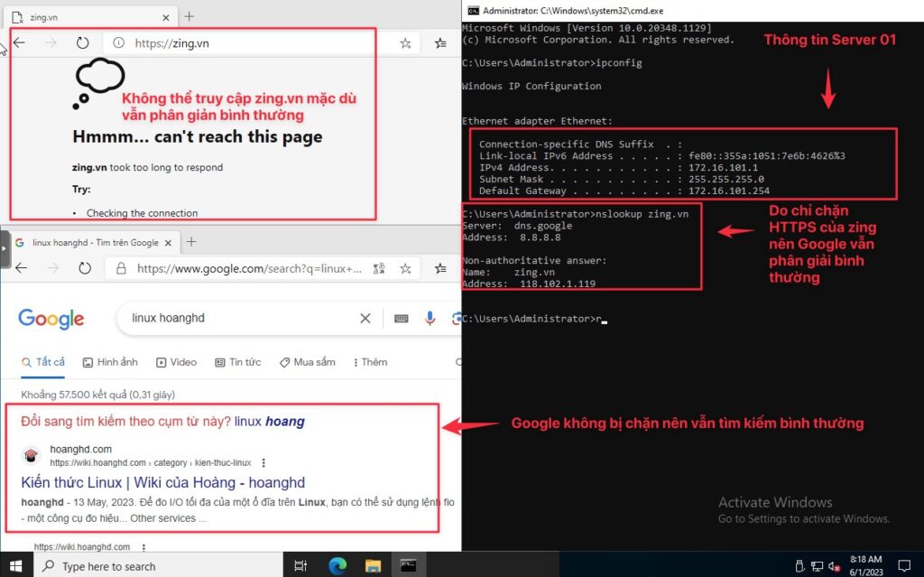Click the USB device tray icon
This screenshot has width=924, height=577.
799,566
